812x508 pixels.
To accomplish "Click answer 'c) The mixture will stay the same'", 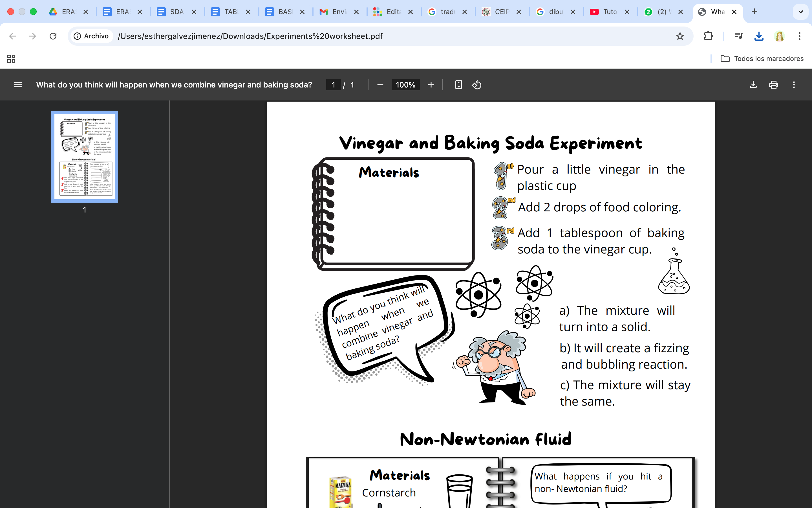I will pyautogui.click(x=625, y=393).
